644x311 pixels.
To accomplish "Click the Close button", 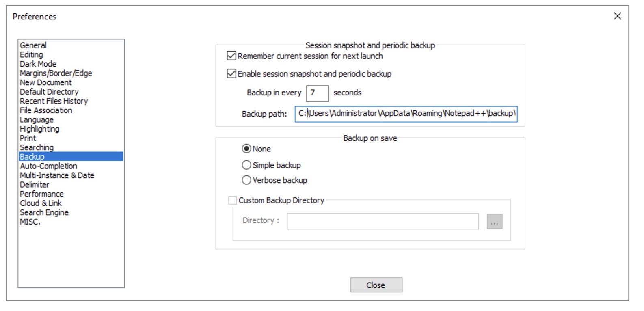I will (376, 285).
